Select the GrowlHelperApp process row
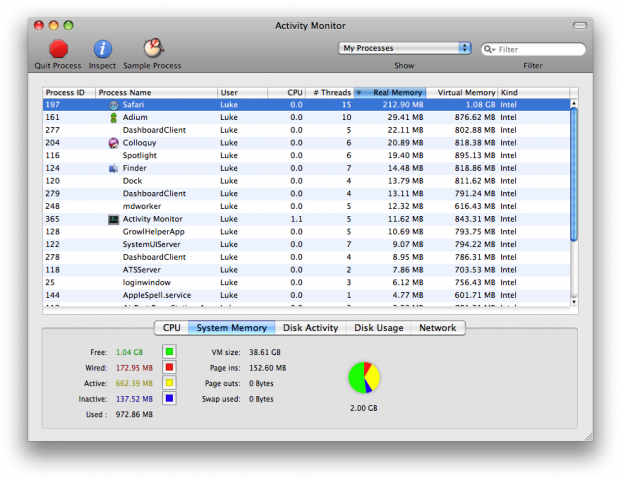This screenshot has height=480, width=621. tap(306, 232)
